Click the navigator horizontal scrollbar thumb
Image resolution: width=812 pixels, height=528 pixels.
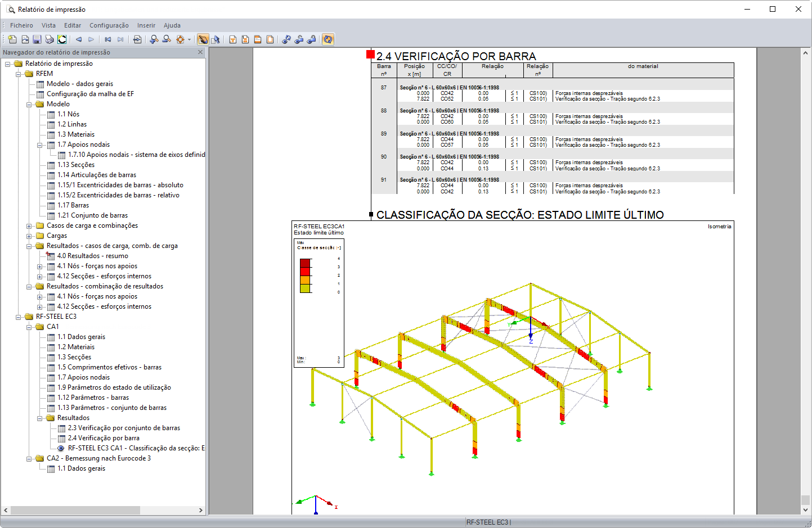tap(75, 510)
